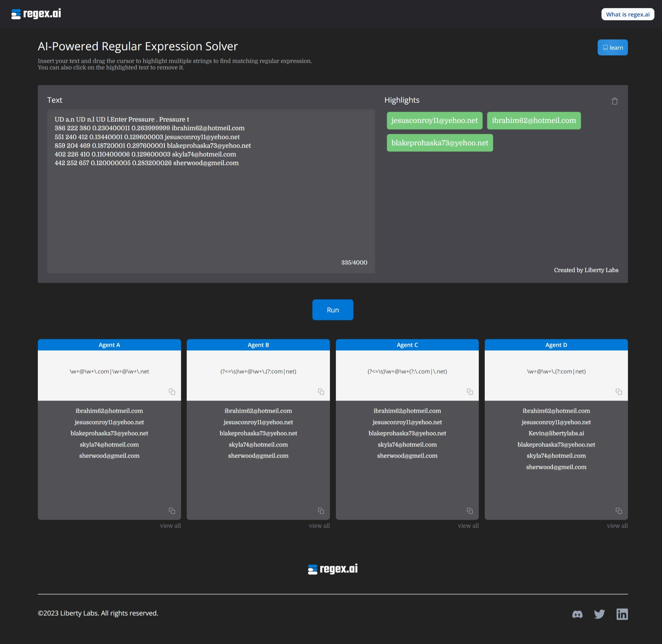
Task: Remove the blakeprohaska73@yehoo.net highlight chip
Action: (439, 143)
